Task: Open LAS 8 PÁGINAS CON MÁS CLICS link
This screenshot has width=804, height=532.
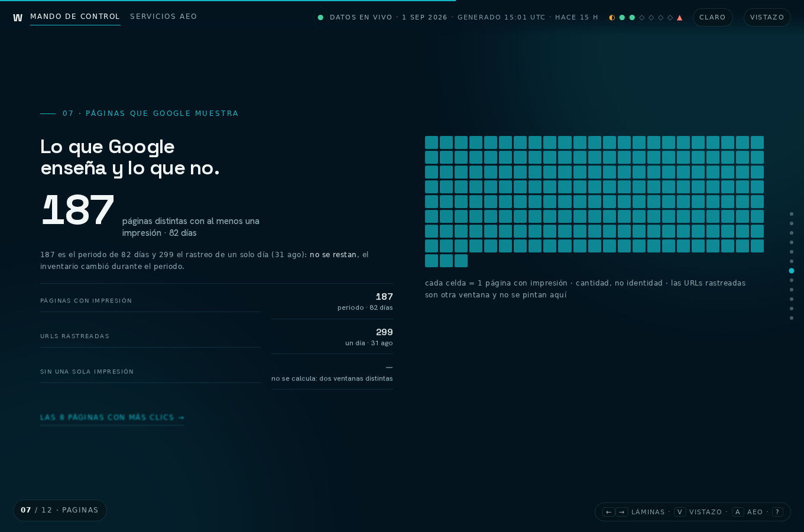Action: (112, 417)
